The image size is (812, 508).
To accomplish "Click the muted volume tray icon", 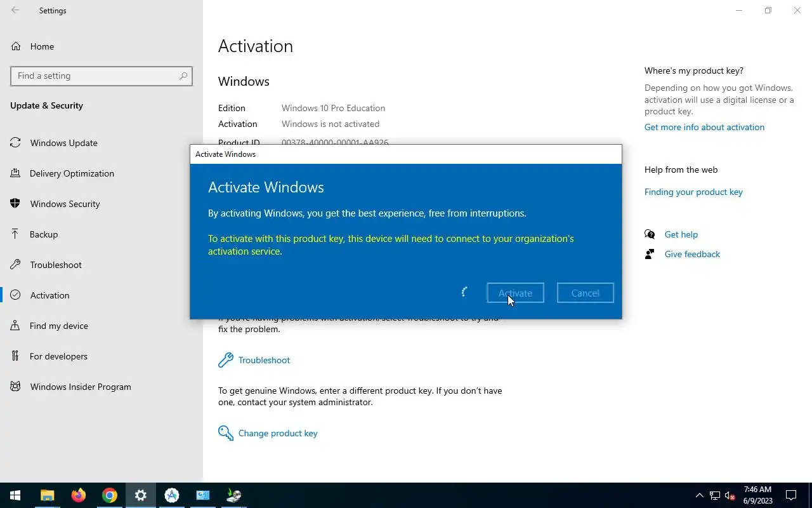I will 730,495.
